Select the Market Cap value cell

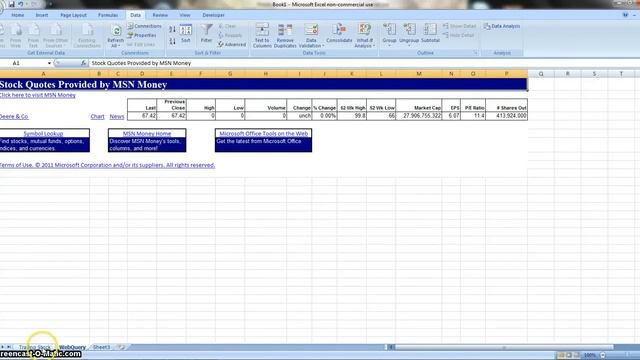coord(419,116)
